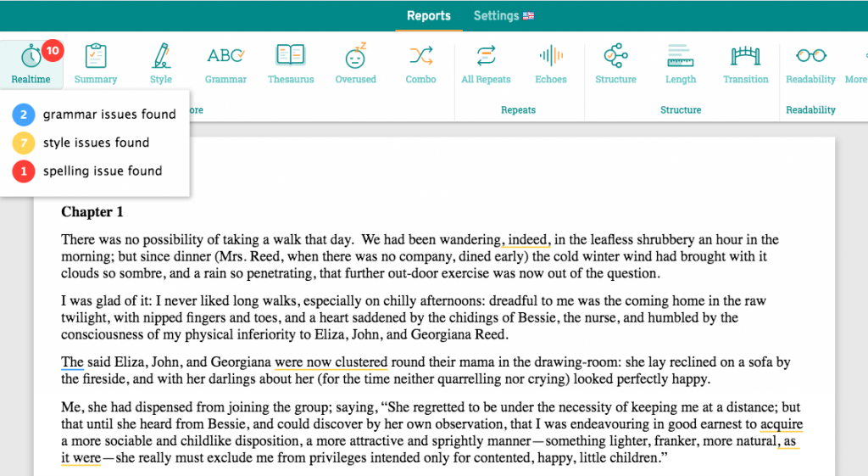This screenshot has height=476, width=868.
Task: Open the Structure report
Action: (615, 64)
